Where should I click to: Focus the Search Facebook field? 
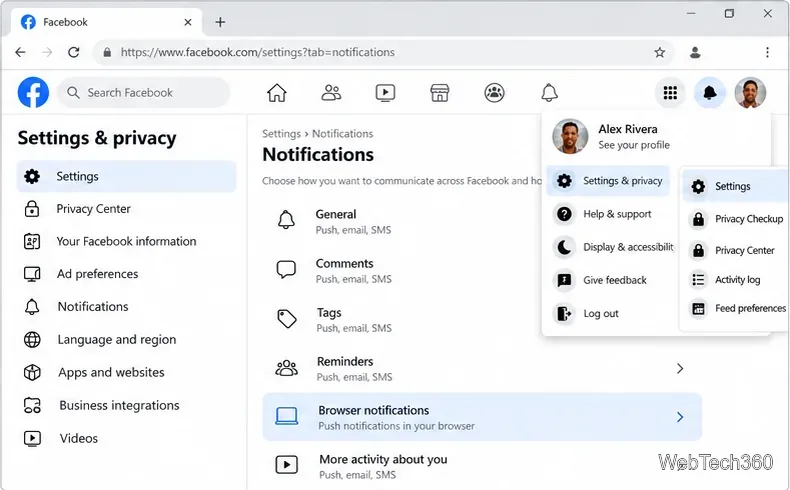tap(144, 93)
